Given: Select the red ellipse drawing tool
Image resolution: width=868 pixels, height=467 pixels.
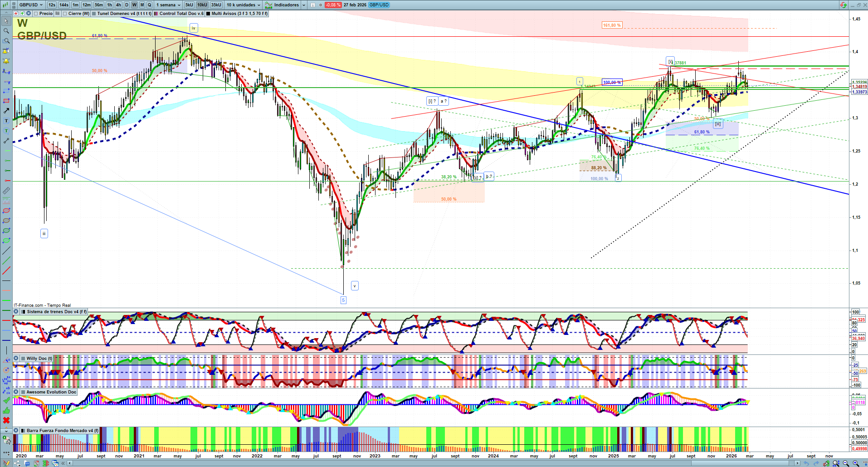Looking at the screenshot, I should pos(6,211).
